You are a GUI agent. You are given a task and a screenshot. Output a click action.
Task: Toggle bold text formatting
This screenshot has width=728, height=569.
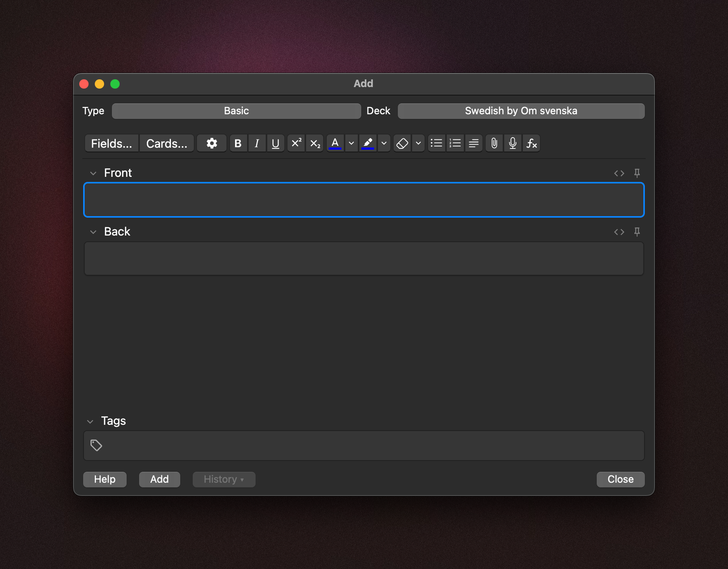(238, 143)
